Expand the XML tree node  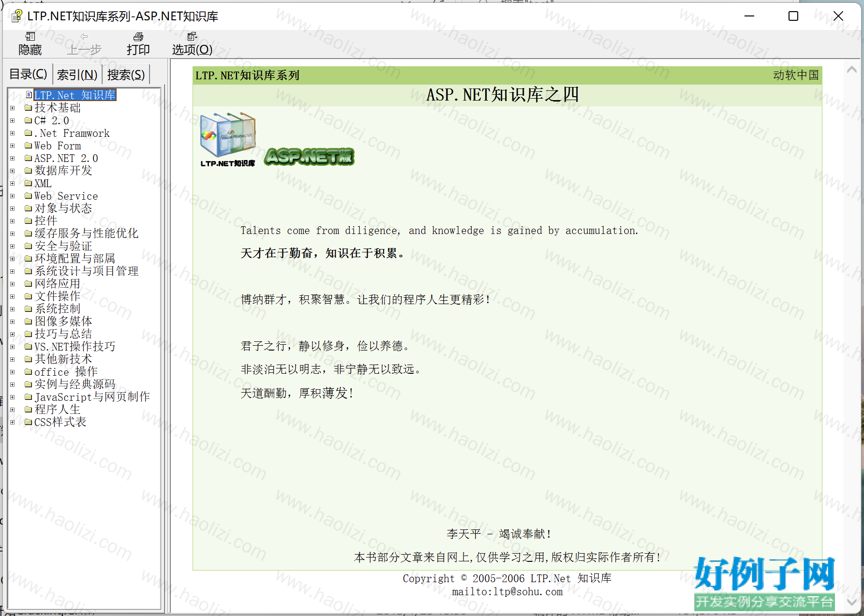point(13,183)
